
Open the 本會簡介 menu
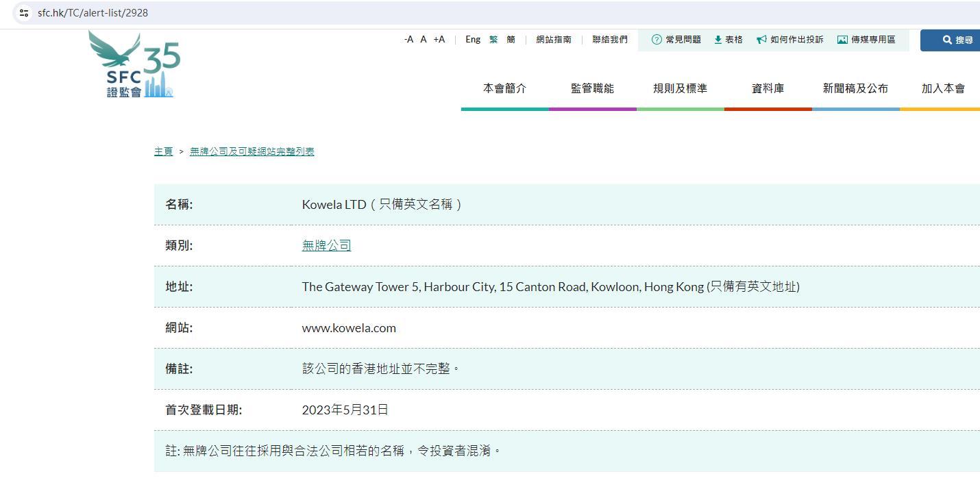point(504,88)
